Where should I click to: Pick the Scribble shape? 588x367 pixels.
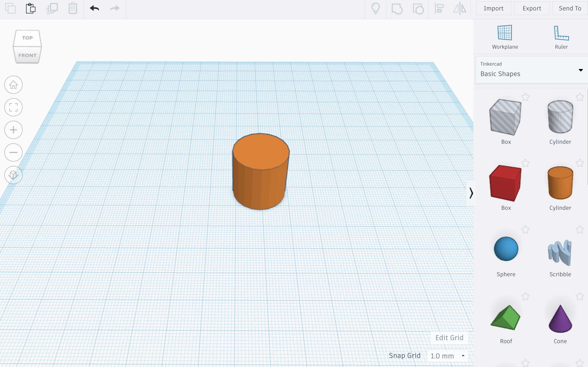[x=560, y=253]
